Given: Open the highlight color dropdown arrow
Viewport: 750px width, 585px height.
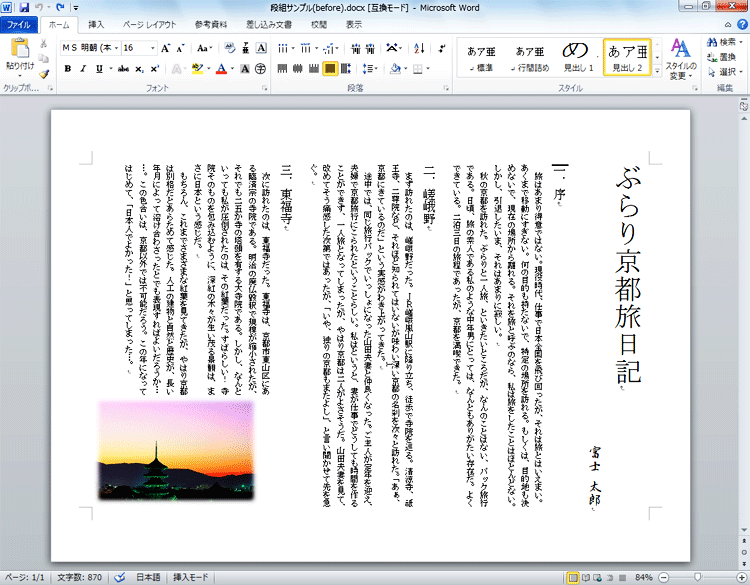Looking at the screenshot, I should point(209,69).
